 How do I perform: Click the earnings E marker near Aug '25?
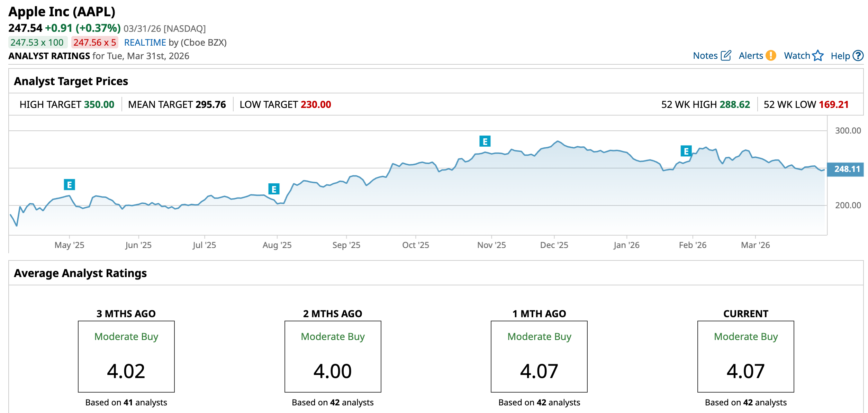click(x=274, y=189)
